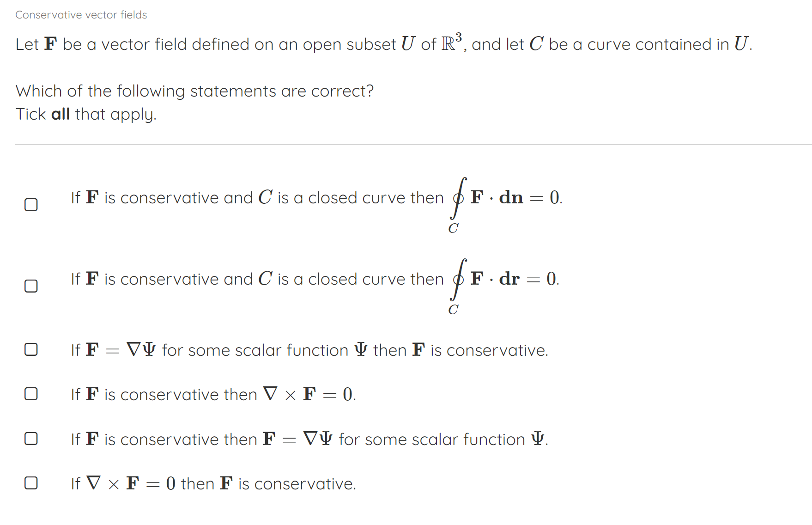The height and width of the screenshot is (525, 812).
Task: Tick the checkbox for the F·dr closed curve statement
Action: [x=30, y=287]
